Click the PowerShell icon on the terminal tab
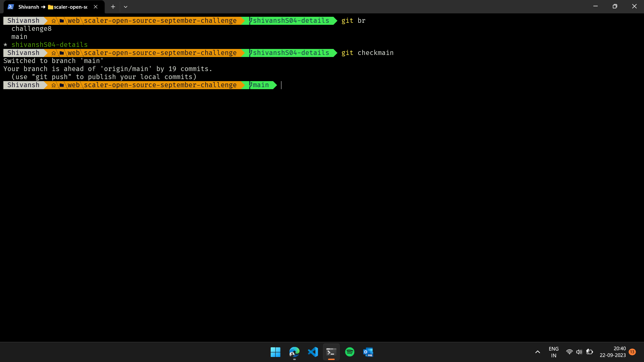 pos(10,7)
